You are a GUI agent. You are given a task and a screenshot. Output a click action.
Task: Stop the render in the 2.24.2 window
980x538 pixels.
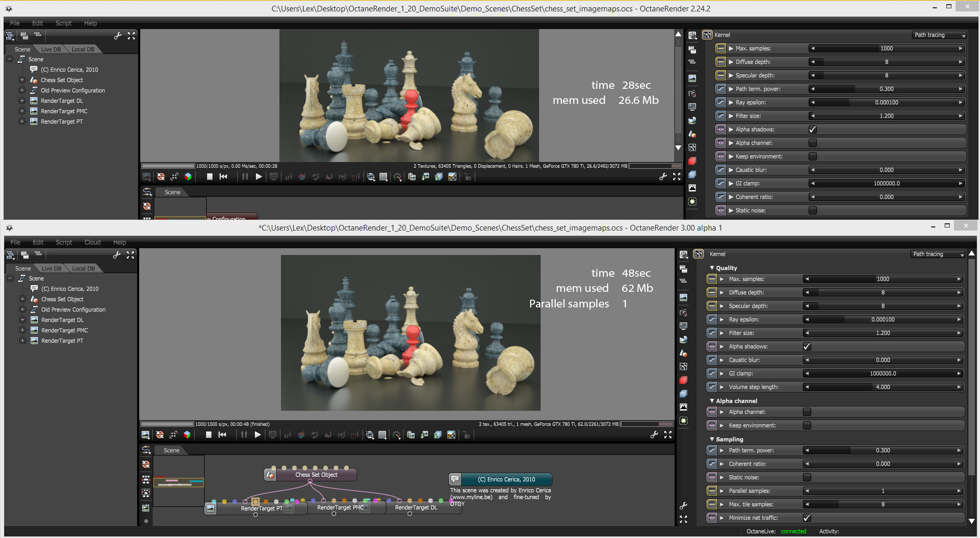click(x=209, y=177)
